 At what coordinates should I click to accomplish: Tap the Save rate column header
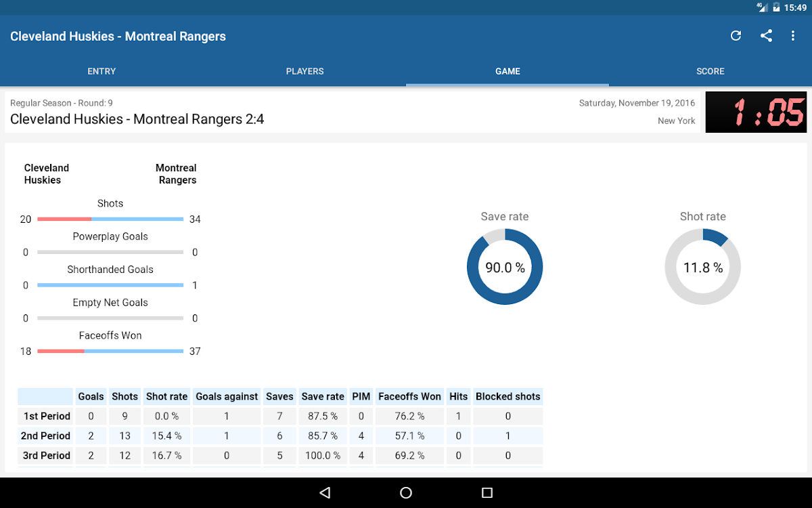pyautogui.click(x=323, y=396)
